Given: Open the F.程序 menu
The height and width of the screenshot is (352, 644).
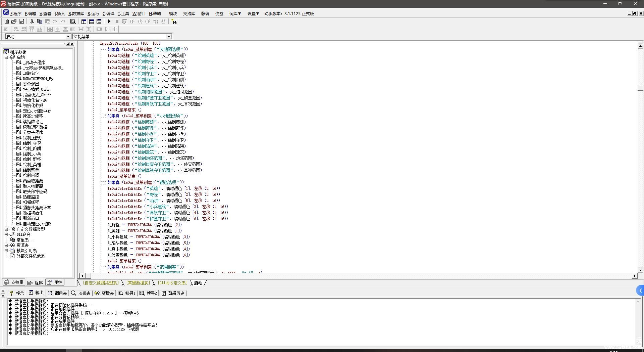Looking at the screenshot, I should 16,14.
